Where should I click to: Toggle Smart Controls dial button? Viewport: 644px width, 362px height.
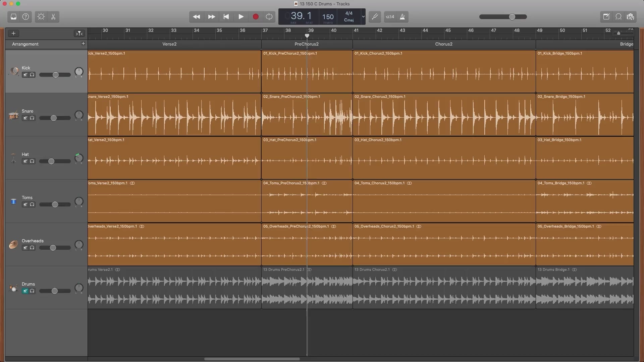pos(41,17)
